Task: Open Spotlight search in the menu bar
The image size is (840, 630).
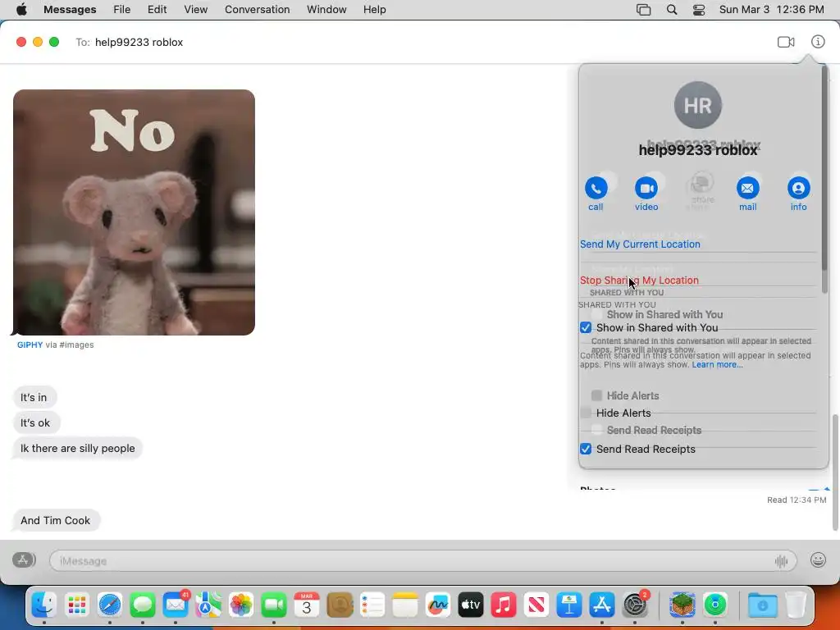Action: (672, 10)
